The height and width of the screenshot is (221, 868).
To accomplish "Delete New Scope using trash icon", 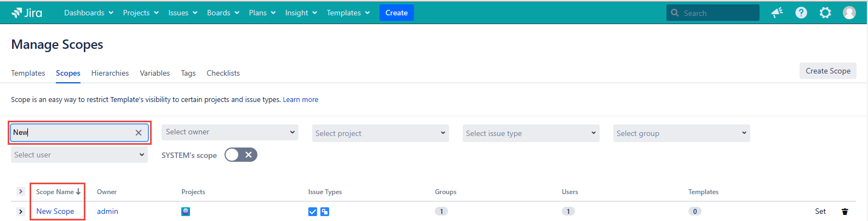I will pos(844,212).
